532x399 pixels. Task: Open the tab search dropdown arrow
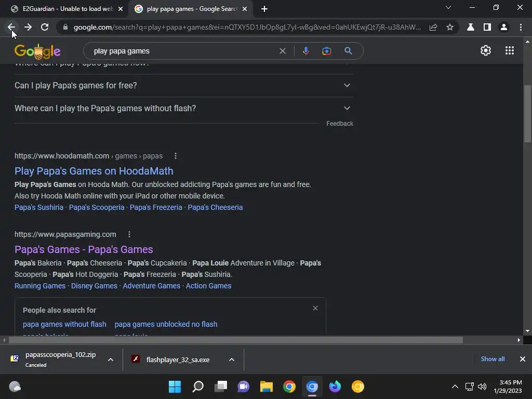(x=448, y=7)
